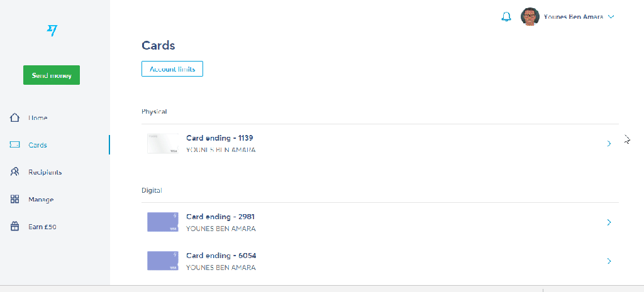Open Account limits
Image resolution: width=644 pixels, height=292 pixels.
(x=172, y=68)
